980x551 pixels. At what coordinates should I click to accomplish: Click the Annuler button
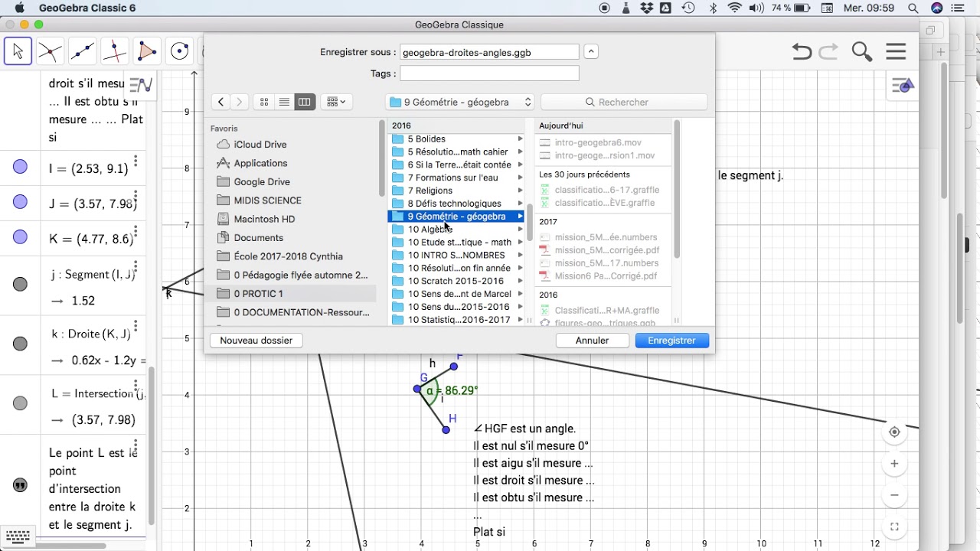pos(592,341)
